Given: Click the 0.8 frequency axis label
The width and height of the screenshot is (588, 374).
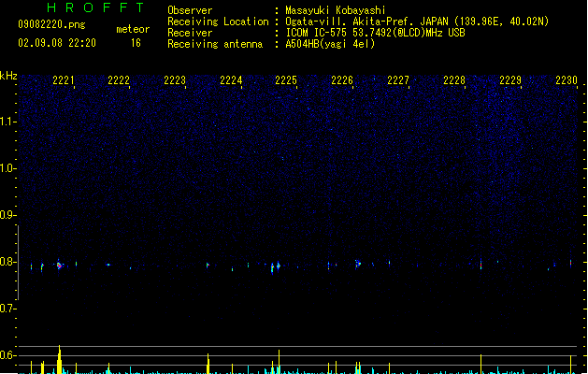Looking at the screenshot, I should [7, 262].
